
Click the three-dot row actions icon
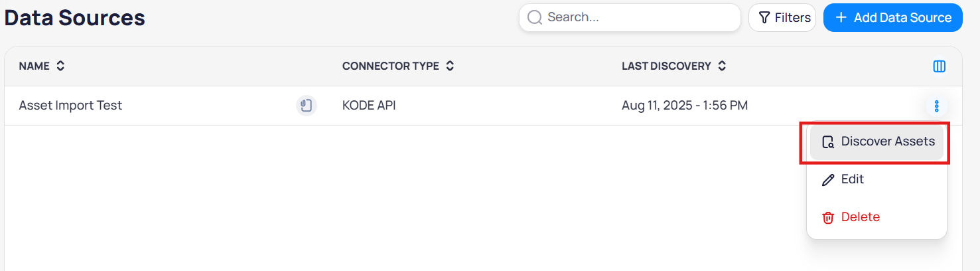[936, 106]
